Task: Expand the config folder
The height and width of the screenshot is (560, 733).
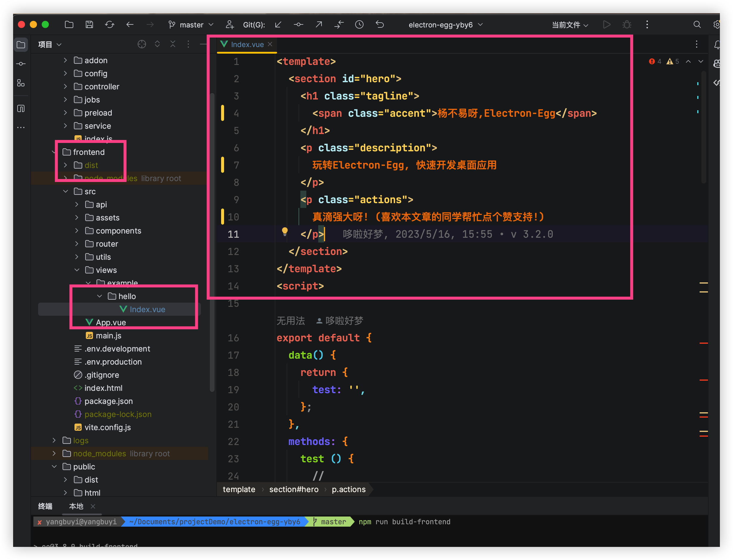Action: coord(65,73)
